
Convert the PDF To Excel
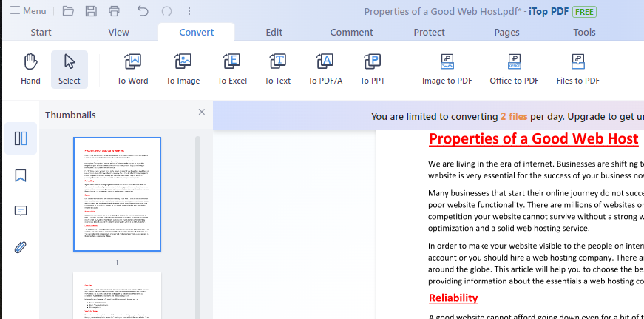point(232,69)
